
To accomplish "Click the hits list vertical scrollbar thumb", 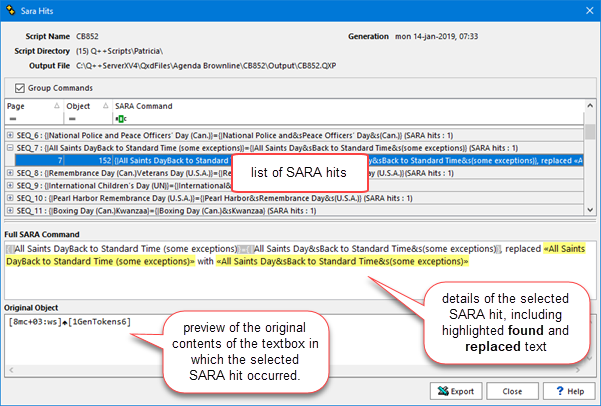I will click(590, 131).
